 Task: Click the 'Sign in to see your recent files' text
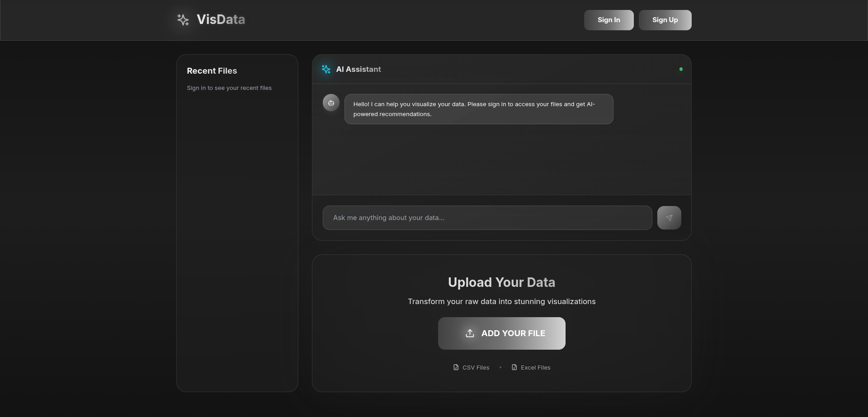point(229,88)
